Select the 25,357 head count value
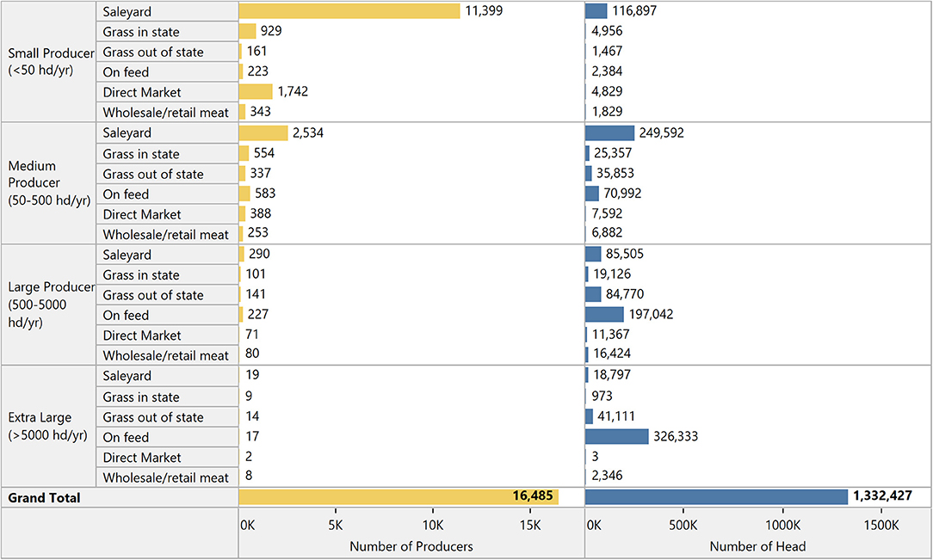This screenshot has height=560, width=933. tap(613, 153)
